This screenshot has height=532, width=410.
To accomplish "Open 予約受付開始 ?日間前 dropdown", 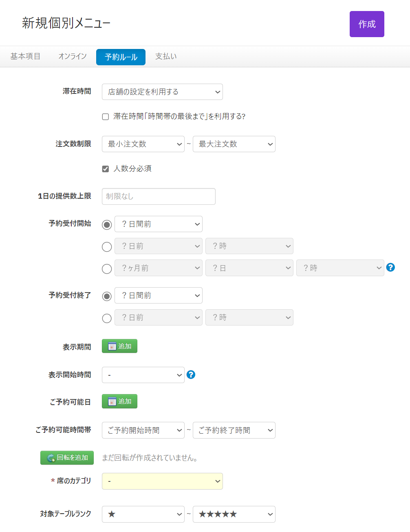I will (159, 224).
